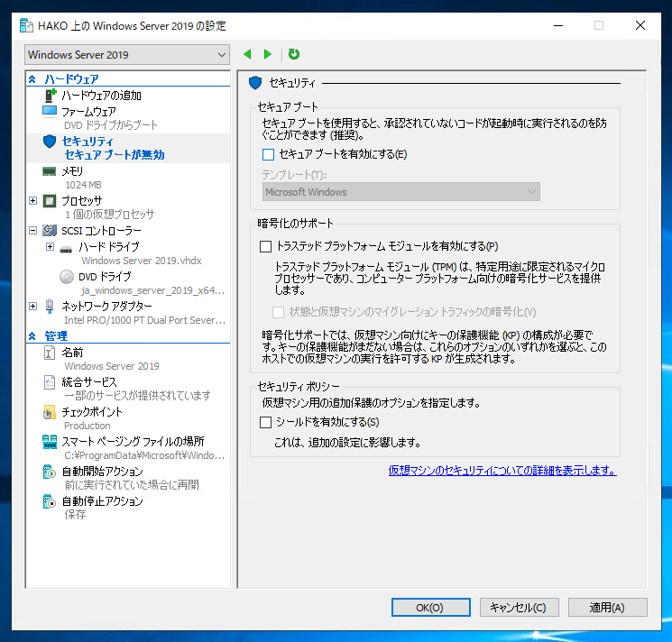Collapse the 管理 section header chevron
672x642 pixels.
click(x=32, y=336)
